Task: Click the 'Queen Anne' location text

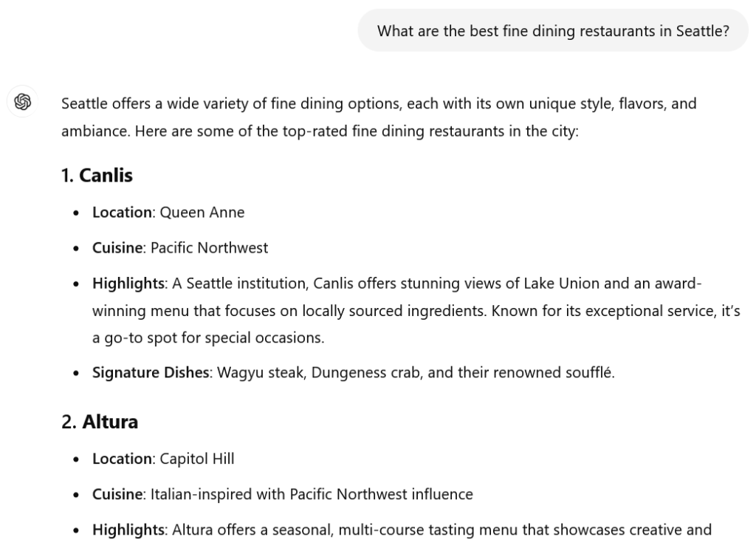Action: pyautogui.click(x=202, y=212)
